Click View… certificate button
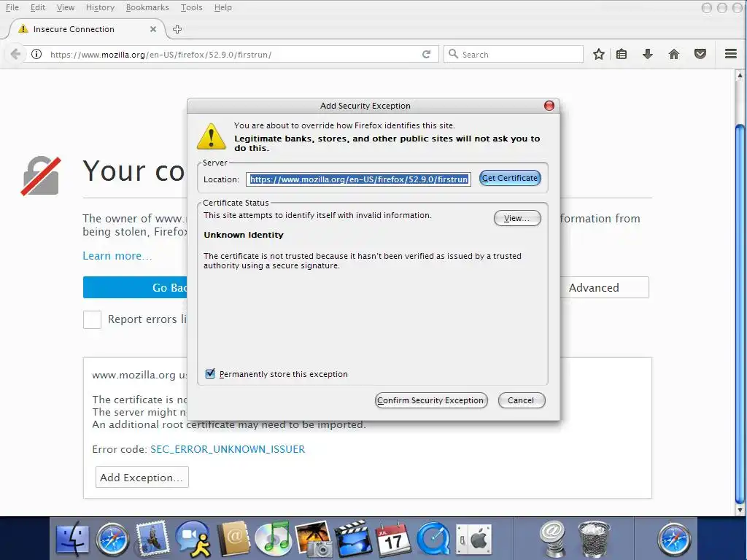Viewport: 747px width, 560px height. (x=517, y=218)
